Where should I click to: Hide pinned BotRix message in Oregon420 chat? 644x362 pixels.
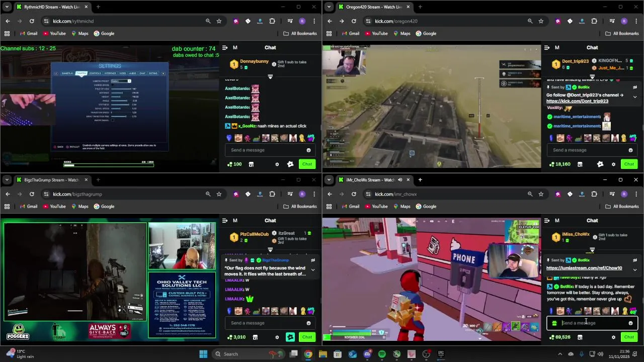(635, 87)
